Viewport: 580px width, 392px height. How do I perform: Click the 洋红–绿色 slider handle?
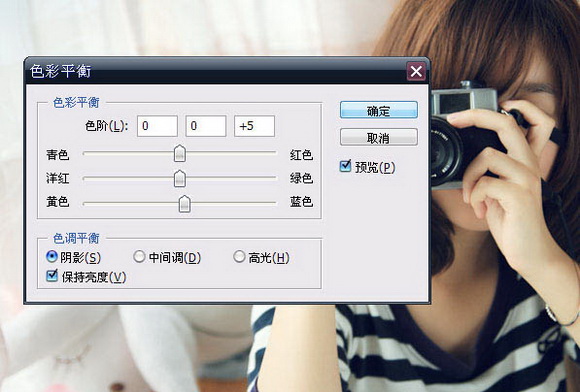point(180,179)
